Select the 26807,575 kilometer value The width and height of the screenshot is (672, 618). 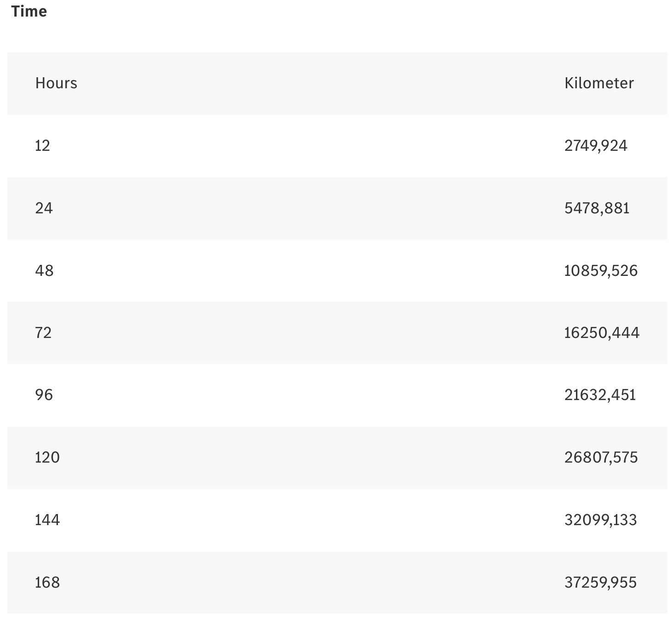pos(601,458)
